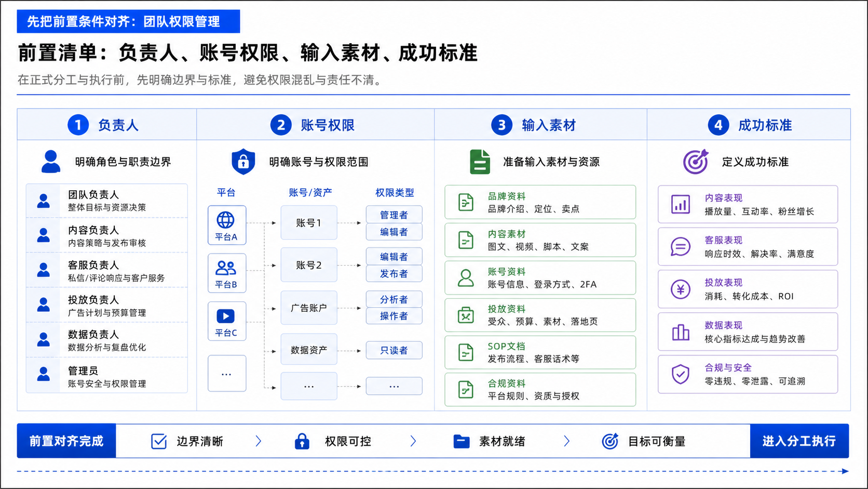This screenshot has width=868, height=489.
Task: Click the purple target icon next to 定义成功标准
Action: click(696, 162)
